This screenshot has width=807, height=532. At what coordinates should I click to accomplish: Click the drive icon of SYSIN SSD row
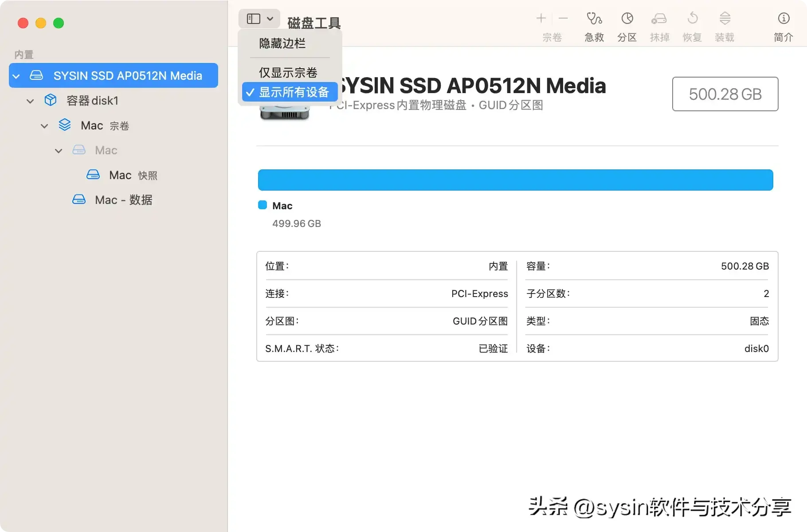tap(36, 75)
